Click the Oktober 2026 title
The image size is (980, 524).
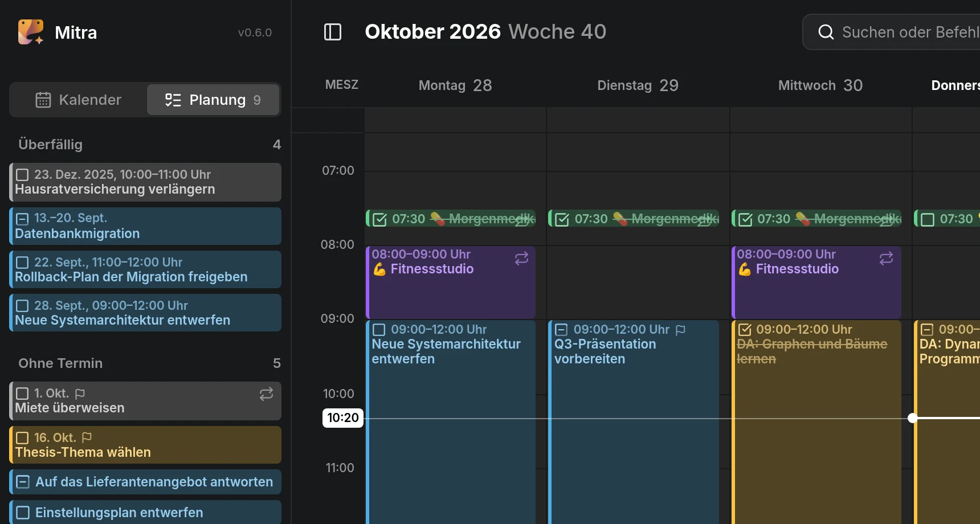click(x=432, y=32)
